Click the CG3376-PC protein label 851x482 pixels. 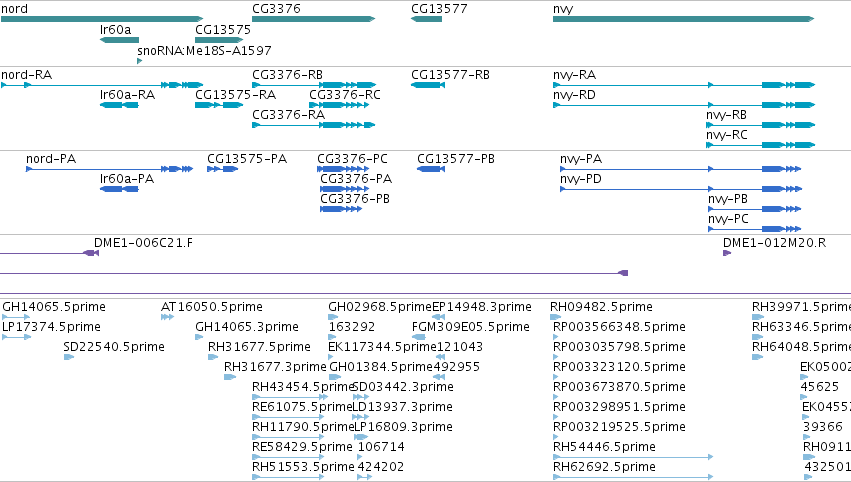[x=353, y=159]
